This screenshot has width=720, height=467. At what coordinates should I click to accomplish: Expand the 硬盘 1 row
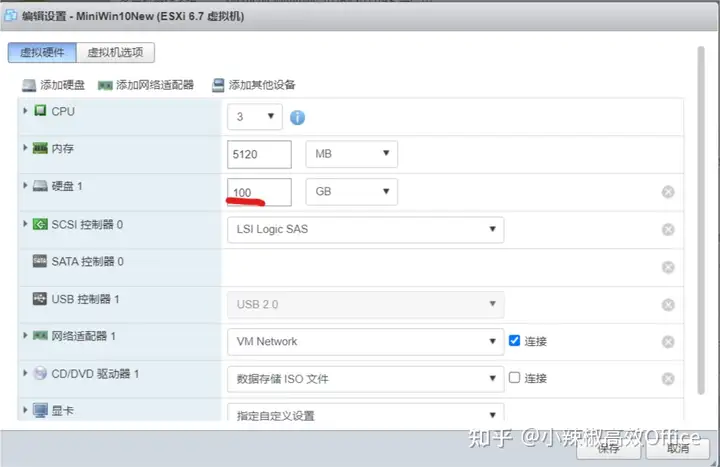pyautogui.click(x=25, y=186)
